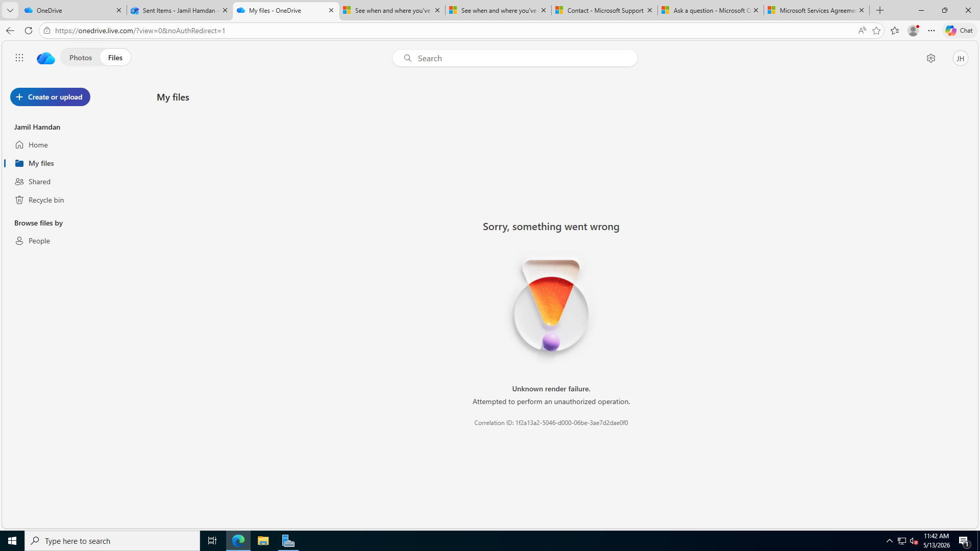Image resolution: width=980 pixels, height=551 pixels.
Task: Open OneDrive settings gear
Action: [x=930, y=58]
